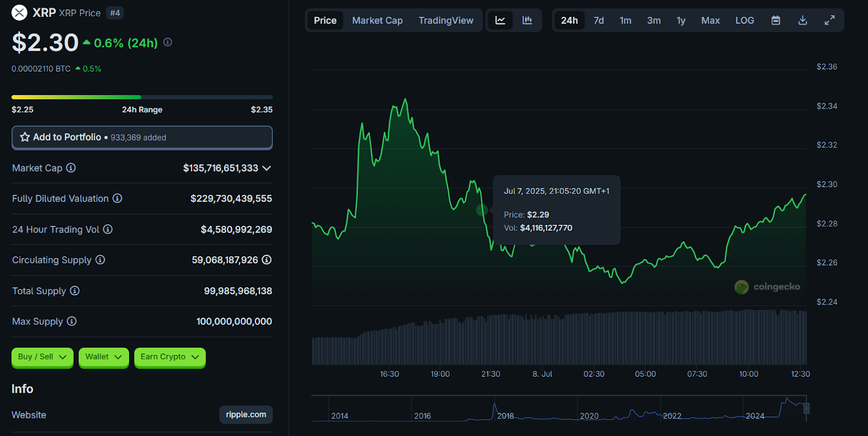Select 1m time range
Screen dimensions: 868x436
click(x=626, y=21)
